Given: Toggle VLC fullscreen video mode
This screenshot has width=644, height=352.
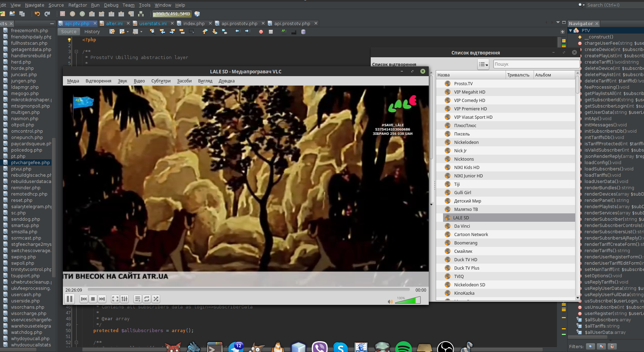Looking at the screenshot, I should pyautogui.click(x=115, y=299).
